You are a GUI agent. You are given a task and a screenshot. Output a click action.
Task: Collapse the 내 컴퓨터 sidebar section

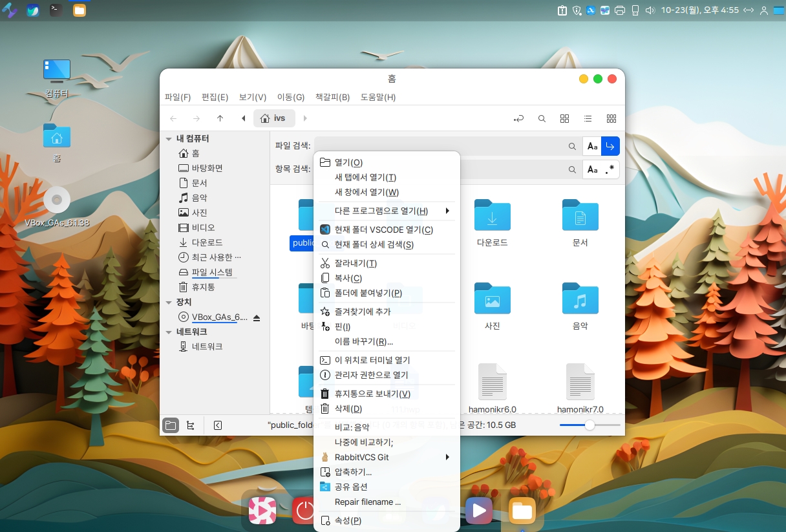click(169, 139)
